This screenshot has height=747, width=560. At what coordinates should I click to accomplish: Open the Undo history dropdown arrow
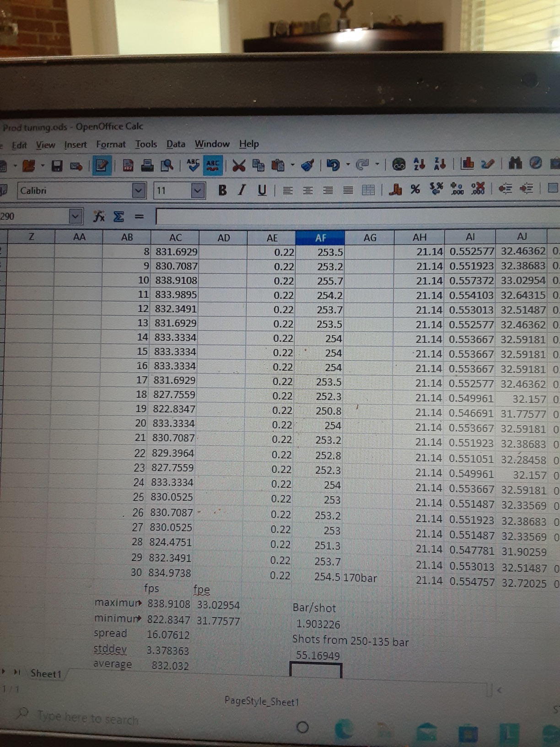[348, 165]
